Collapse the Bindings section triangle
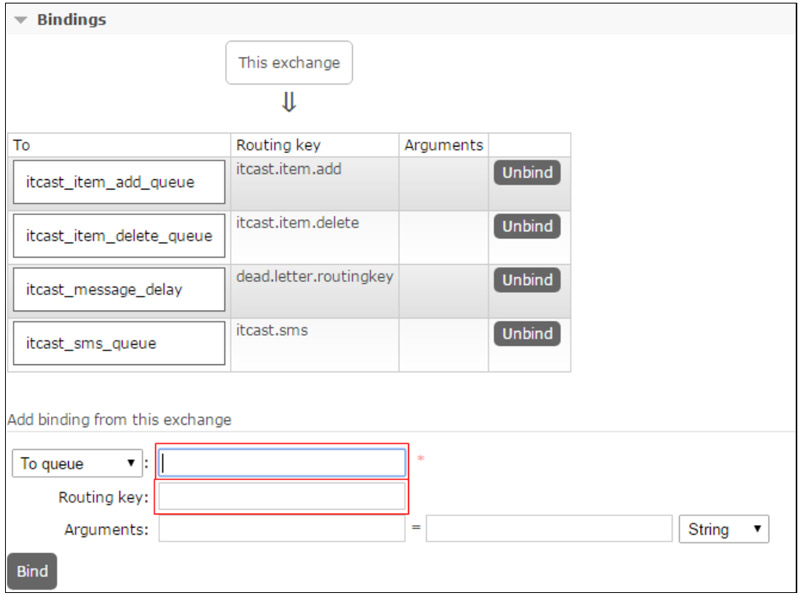The width and height of the screenshot is (800, 598). [20, 20]
